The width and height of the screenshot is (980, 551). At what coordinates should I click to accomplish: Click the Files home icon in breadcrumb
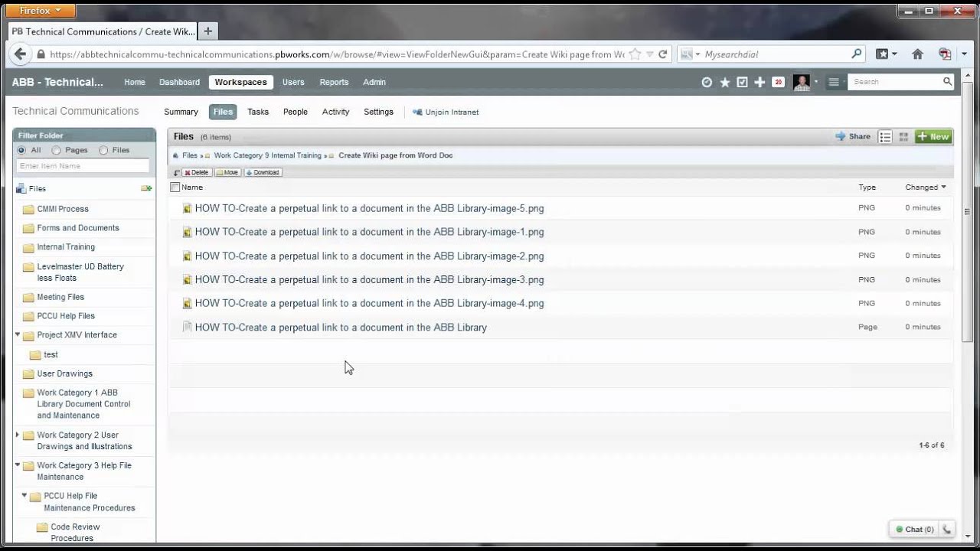(x=175, y=155)
